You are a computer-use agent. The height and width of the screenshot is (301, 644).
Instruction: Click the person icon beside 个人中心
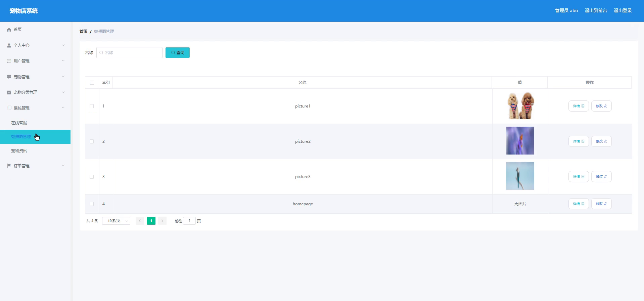click(x=9, y=45)
